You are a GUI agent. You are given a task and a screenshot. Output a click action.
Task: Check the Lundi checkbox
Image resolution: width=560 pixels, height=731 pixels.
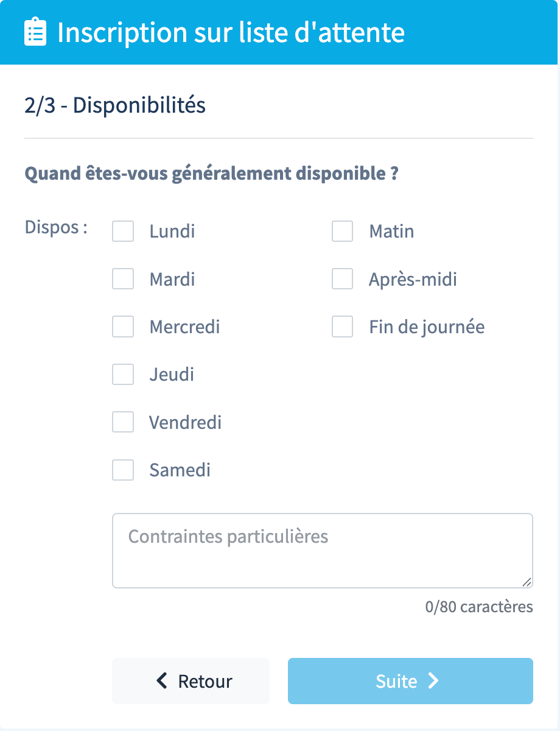pos(123,231)
